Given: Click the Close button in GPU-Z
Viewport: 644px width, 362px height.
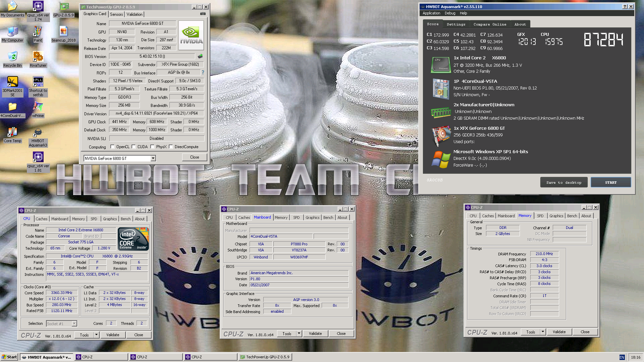Looking at the screenshot, I should point(194,157).
